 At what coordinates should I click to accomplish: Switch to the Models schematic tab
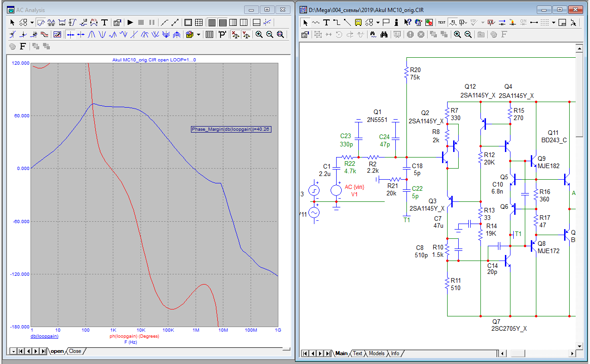(x=376, y=353)
